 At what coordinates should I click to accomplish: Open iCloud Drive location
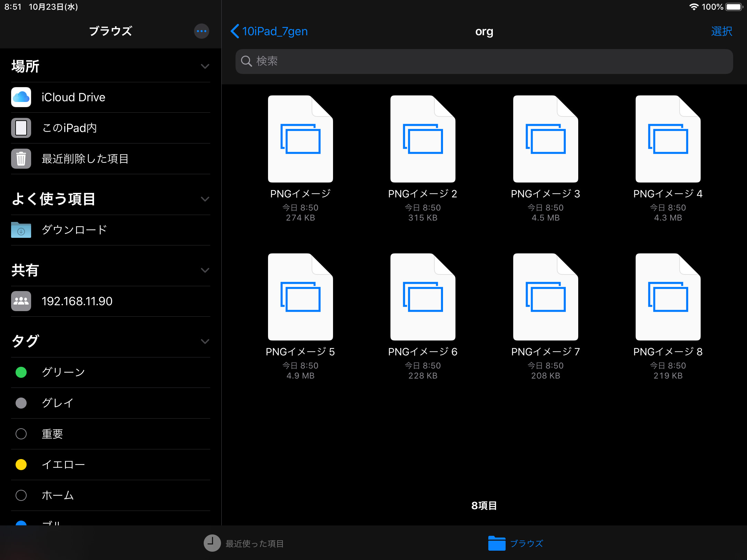pyautogui.click(x=73, y=97)
